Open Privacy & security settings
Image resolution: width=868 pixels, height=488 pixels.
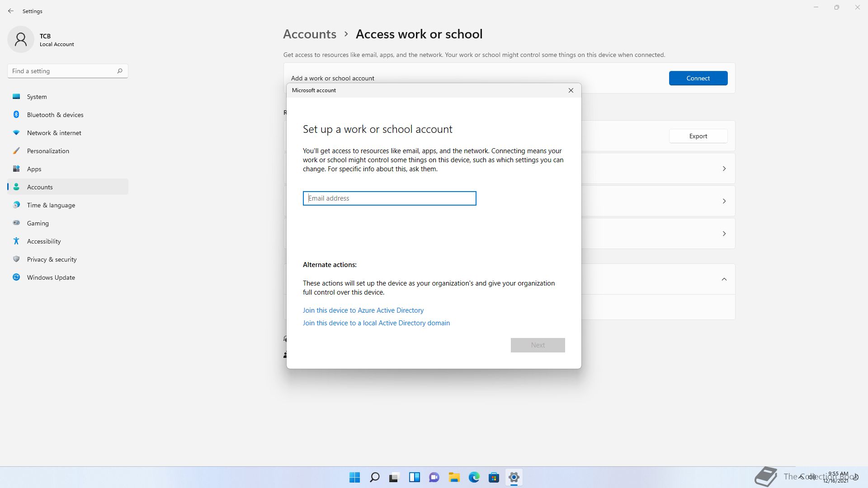(x=52, y=259)
